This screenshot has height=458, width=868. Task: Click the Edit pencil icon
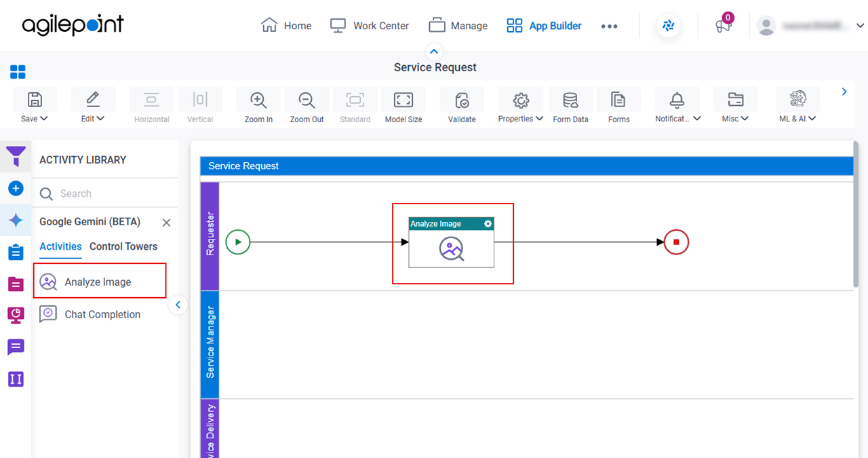[x=93, y=100]
